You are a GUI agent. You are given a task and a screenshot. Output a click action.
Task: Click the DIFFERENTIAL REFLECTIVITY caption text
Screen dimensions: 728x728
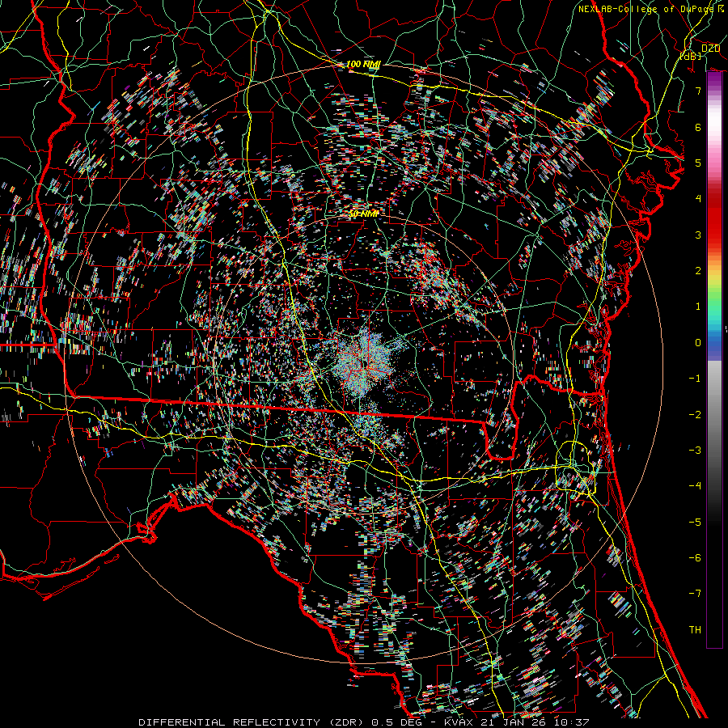pyautogui.click(x=230, y=722)
